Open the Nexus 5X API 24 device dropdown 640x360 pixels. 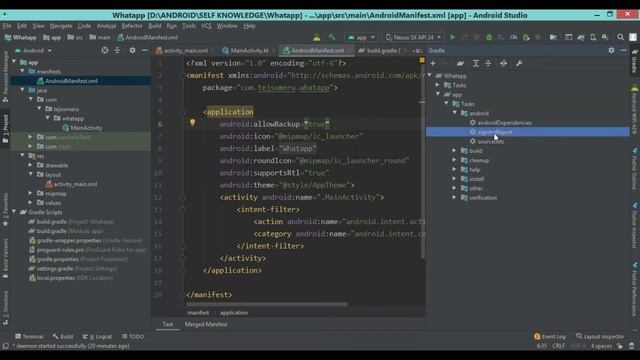[x=413, y=37]
